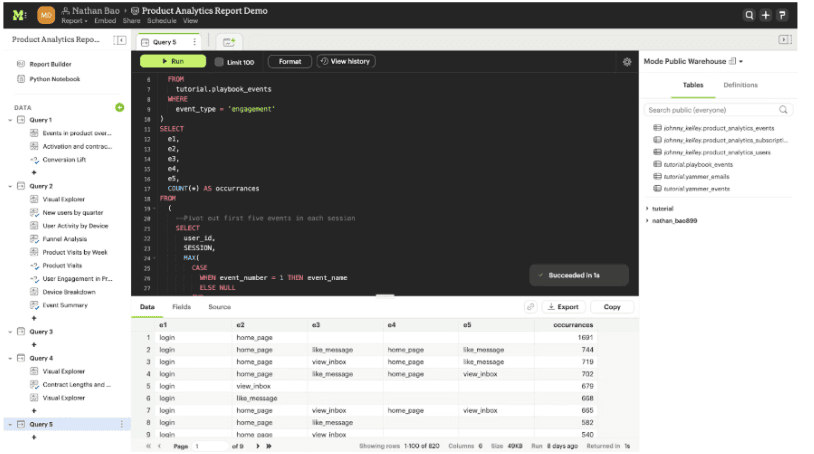Screen dimensions: 814x454
Task: Click the Funnel Analysis chart icon
Action: coord(34,239)
